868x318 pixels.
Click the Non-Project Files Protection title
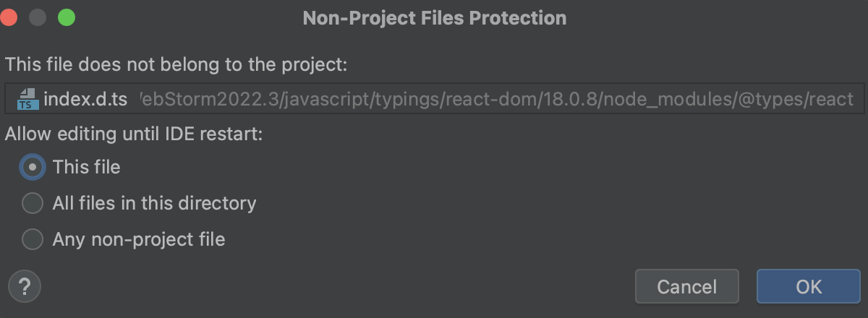click(434, 18)
